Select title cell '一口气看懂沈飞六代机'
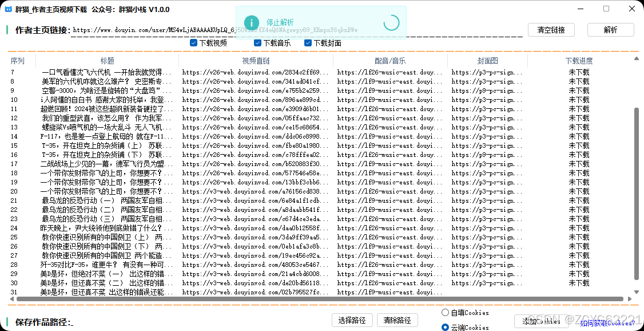Screen dimensions: 644x331 pyautogui.click(x=107, y=72)
